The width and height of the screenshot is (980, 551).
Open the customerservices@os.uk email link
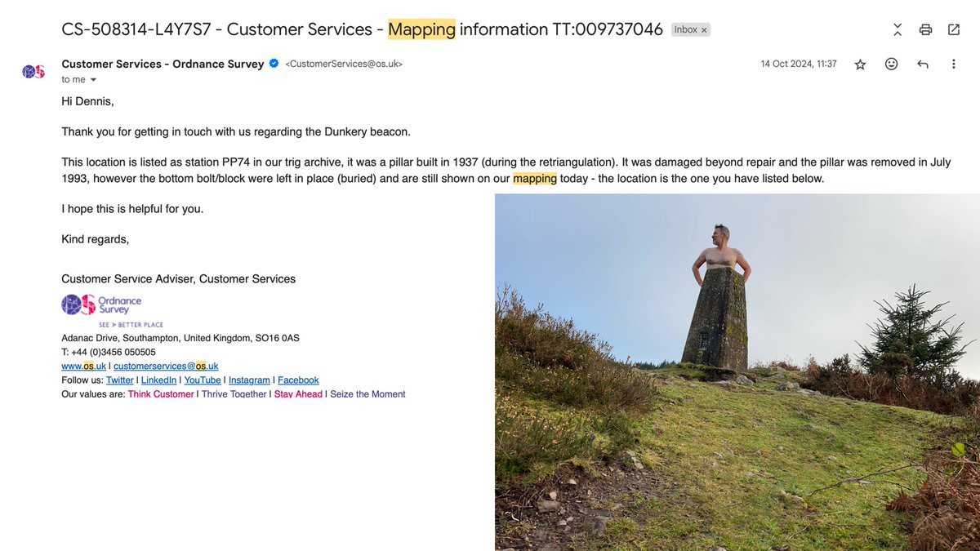[x=165, y=366]
